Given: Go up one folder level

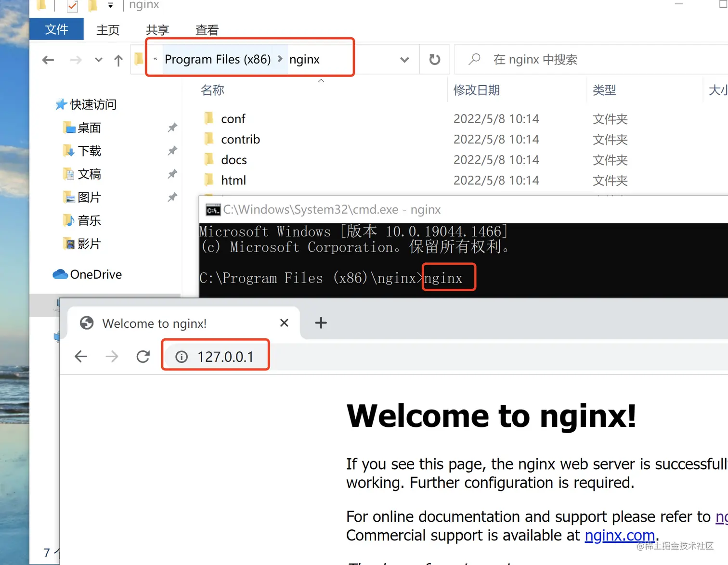Looking at the screenshot, I should [x=118, y=60].
